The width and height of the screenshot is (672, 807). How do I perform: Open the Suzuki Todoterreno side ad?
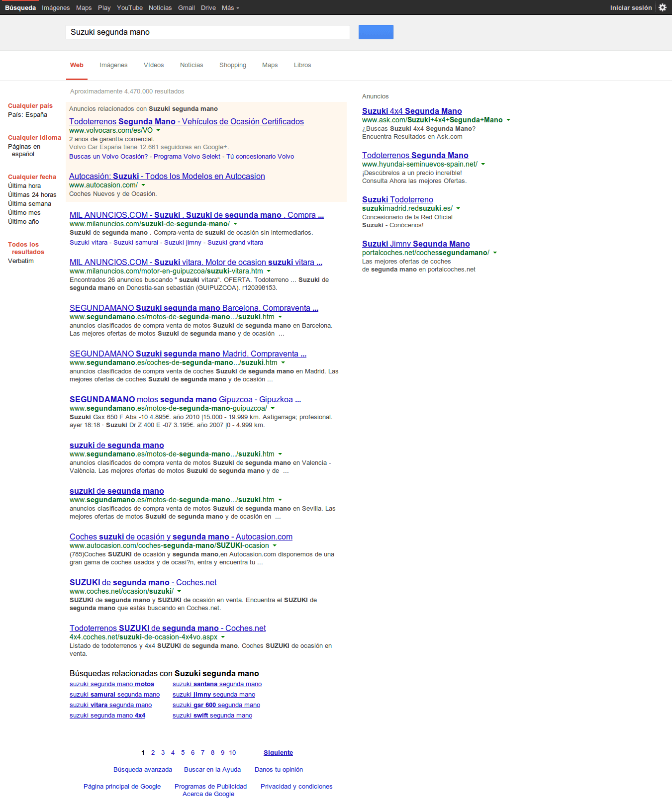pos(397,199)
